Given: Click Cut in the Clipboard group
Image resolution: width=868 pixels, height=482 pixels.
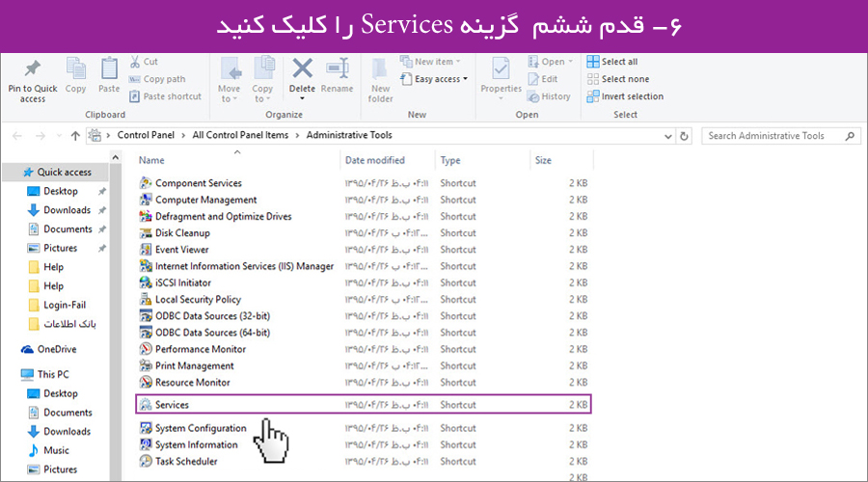Looking at the screenshot, I should coord(144,62).
